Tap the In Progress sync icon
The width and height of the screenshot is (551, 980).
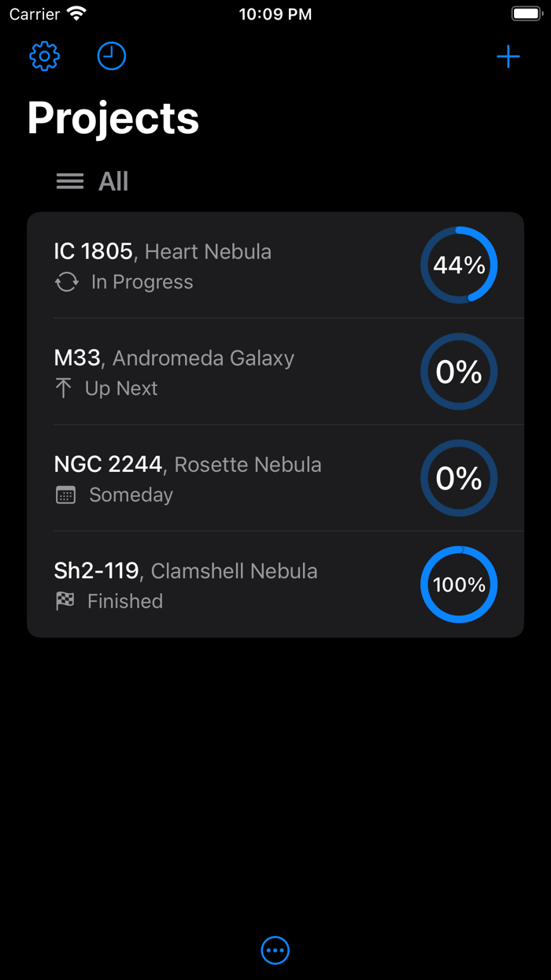pos(67,282)
